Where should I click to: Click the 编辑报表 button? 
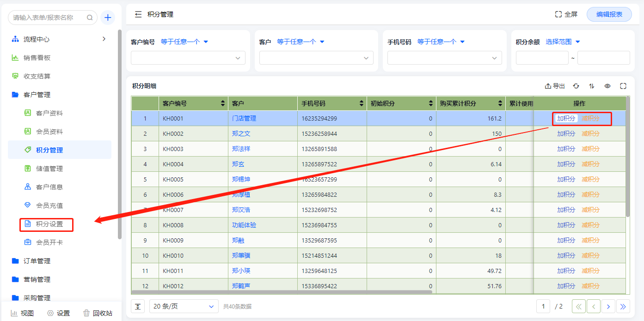click(x=609, y=14)
